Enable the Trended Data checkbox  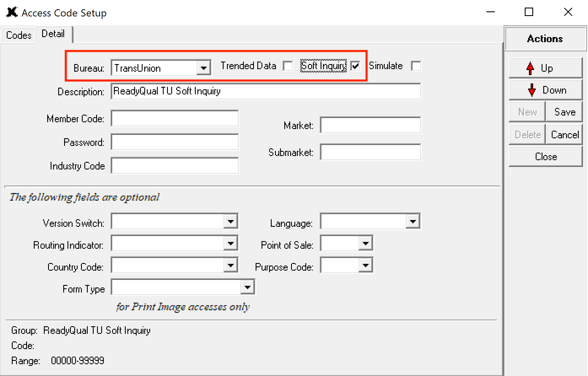coord(288,66)
